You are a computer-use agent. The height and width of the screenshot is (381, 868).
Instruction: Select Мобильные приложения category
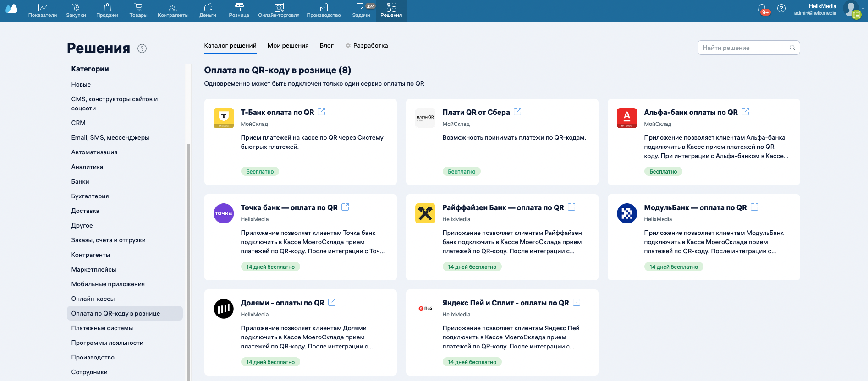108,284
